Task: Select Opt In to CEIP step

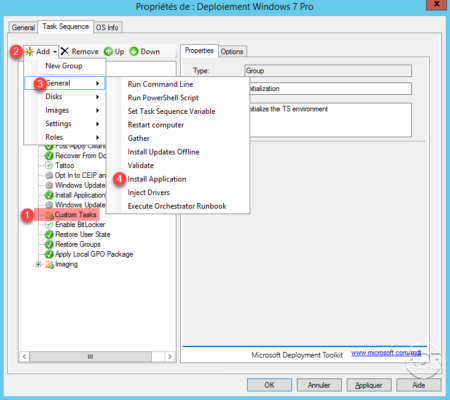Action: (x=80, y=175)
